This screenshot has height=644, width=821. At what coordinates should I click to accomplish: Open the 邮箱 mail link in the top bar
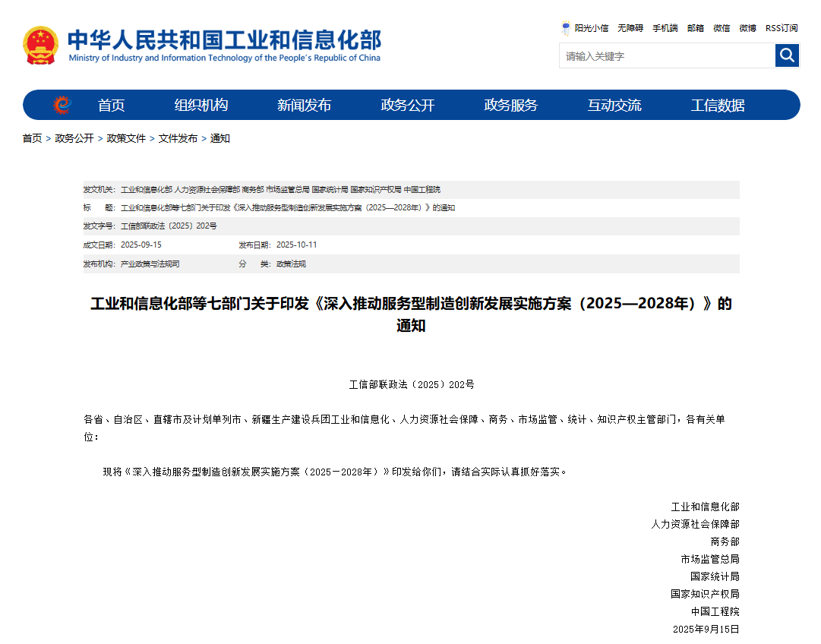[x=695, y=28]
